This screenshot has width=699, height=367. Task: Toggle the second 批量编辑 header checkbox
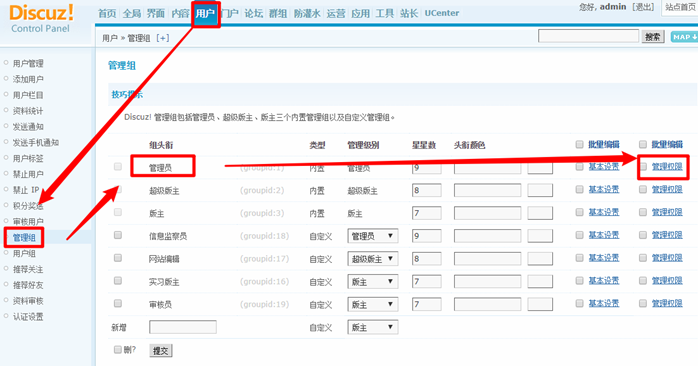[x=643, y=144]
